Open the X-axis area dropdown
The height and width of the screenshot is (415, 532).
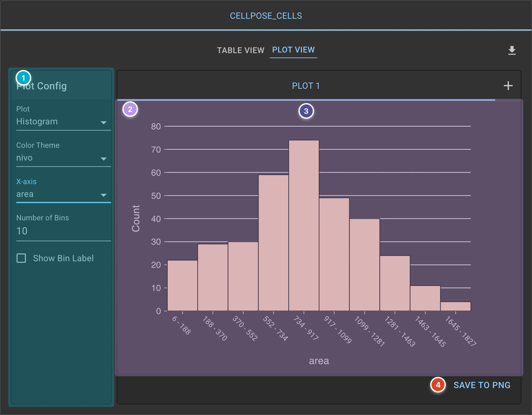(63, 194)
